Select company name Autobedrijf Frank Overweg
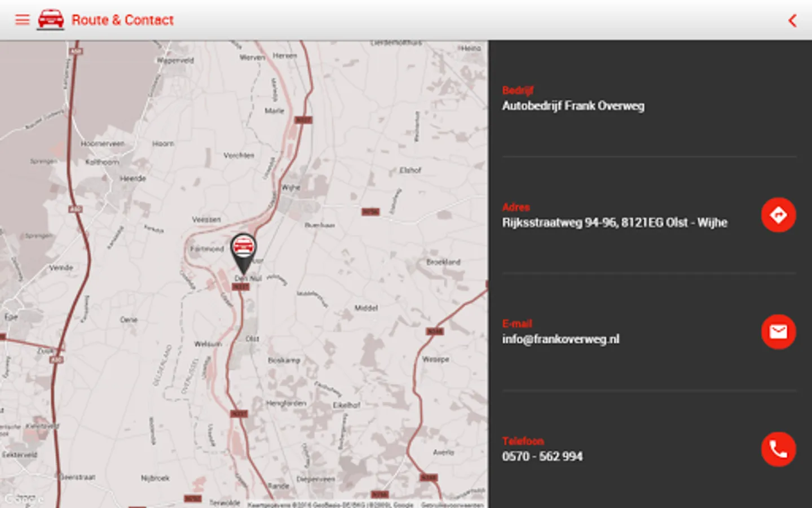Screen dimensions: 812x508 tap(573, 106)
